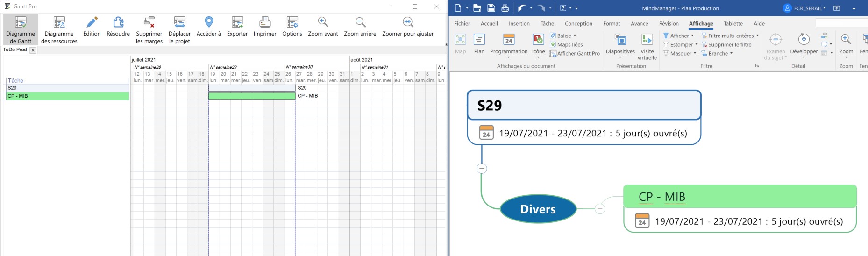The image size is (868, 256).
Task: Click the Imprimer printer icon
Action: (265, 22)
